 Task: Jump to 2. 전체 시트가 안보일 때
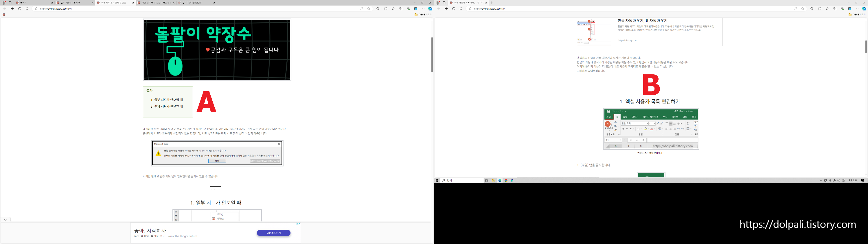[x=167, y=107]
